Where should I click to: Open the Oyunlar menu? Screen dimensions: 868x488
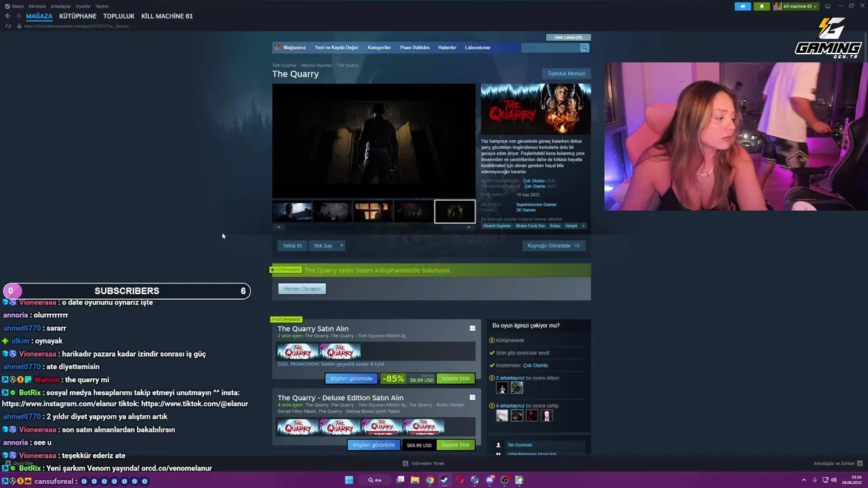(x=83, y=6)
